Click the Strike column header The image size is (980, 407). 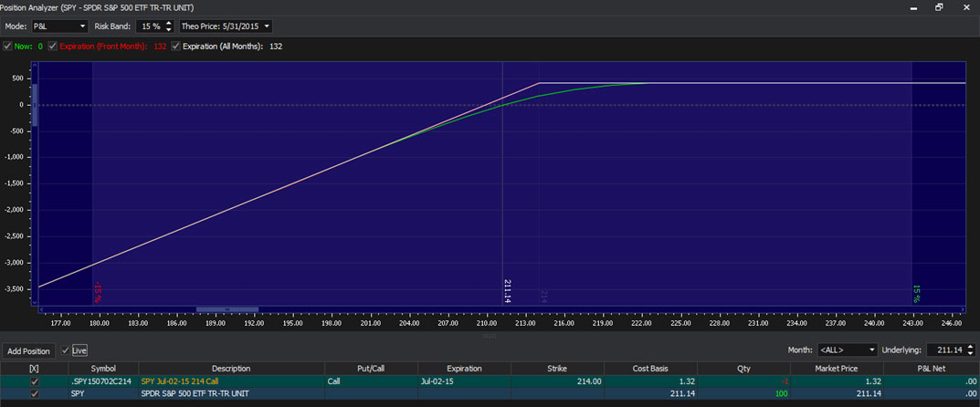point(557,369)
